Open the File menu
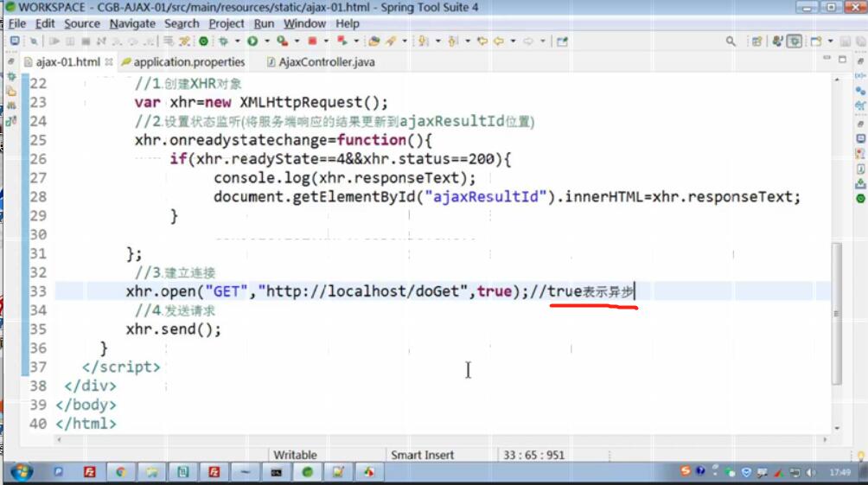 [17, 24]
